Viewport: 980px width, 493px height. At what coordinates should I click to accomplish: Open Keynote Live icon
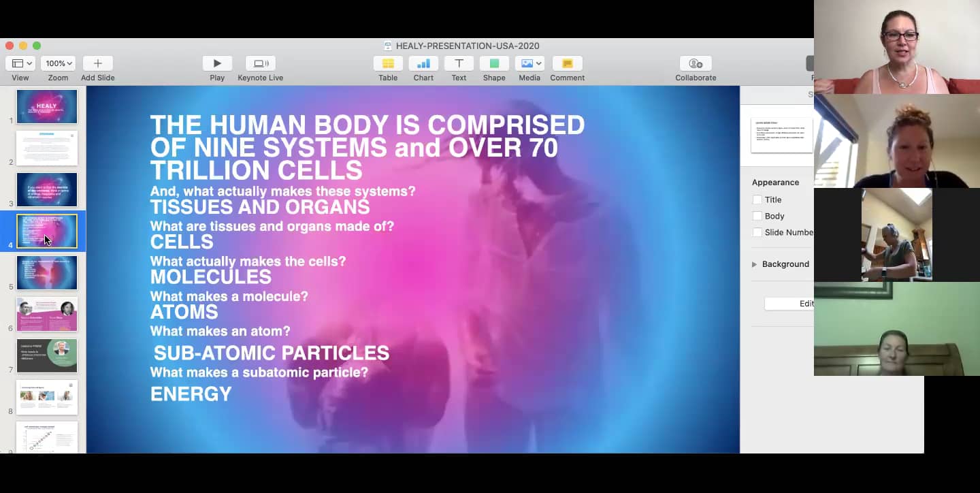261,63
